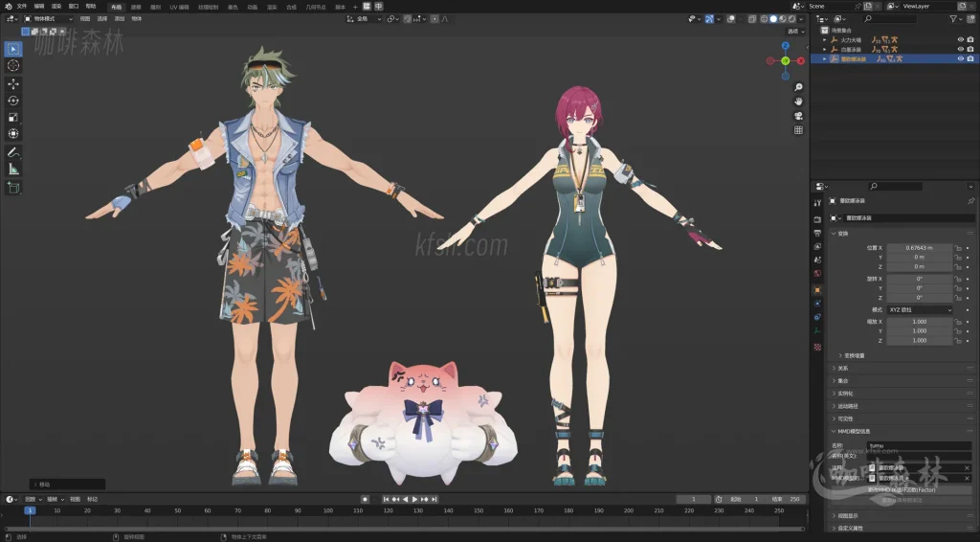Select the Rotate tool
The image size is (980, 542).
(13, 101)
